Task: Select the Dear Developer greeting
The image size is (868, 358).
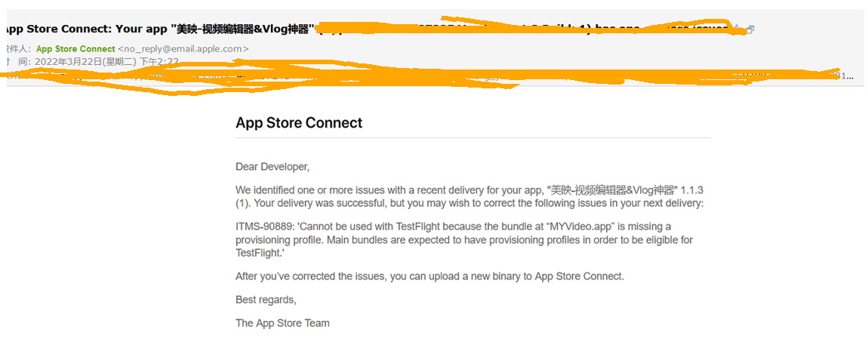Action: click(x=272, y=167)
